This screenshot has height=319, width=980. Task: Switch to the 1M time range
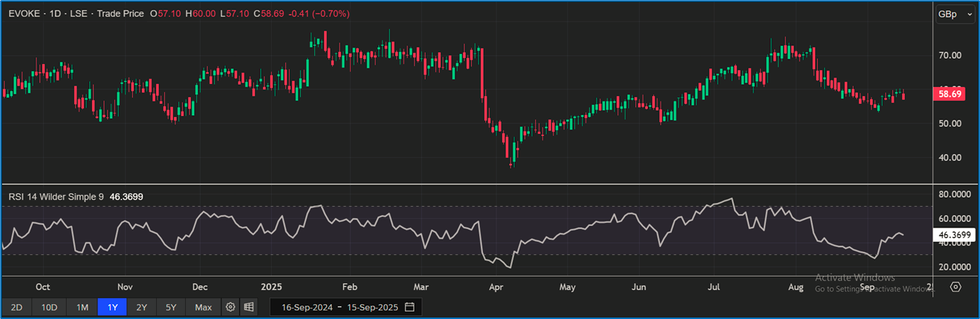(x=82, y=307)
